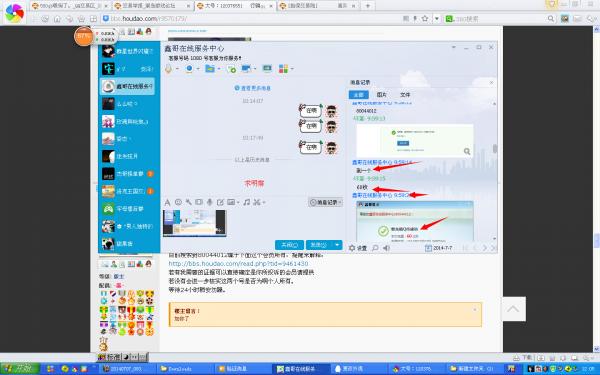Image resolution: width=600 pixels, height=375 pixels.
Task: Switch to 全部 tab in message record
Action: 359,95
